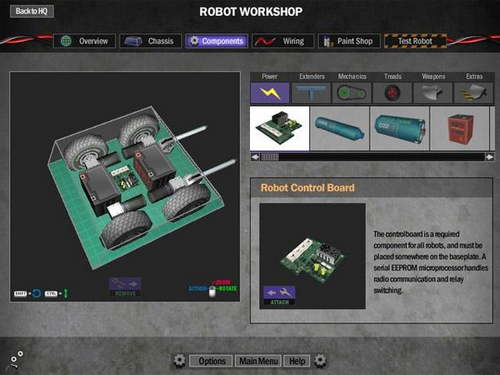Select the slim blue air tank component
500x375 pixels.
point(340,128)
